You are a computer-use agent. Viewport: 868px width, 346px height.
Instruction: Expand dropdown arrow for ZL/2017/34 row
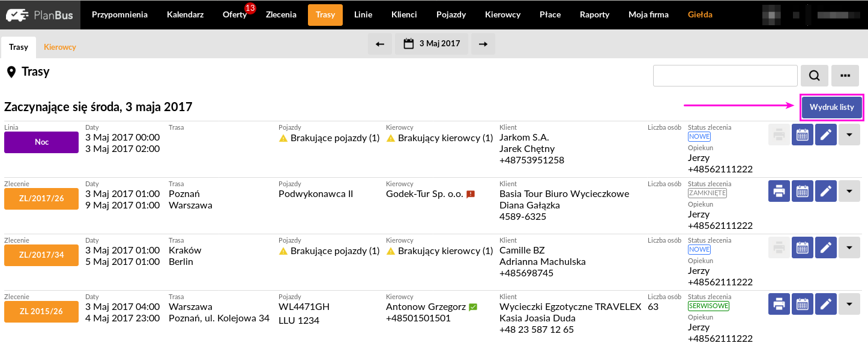pyautogui.click(x=849, y=248)
